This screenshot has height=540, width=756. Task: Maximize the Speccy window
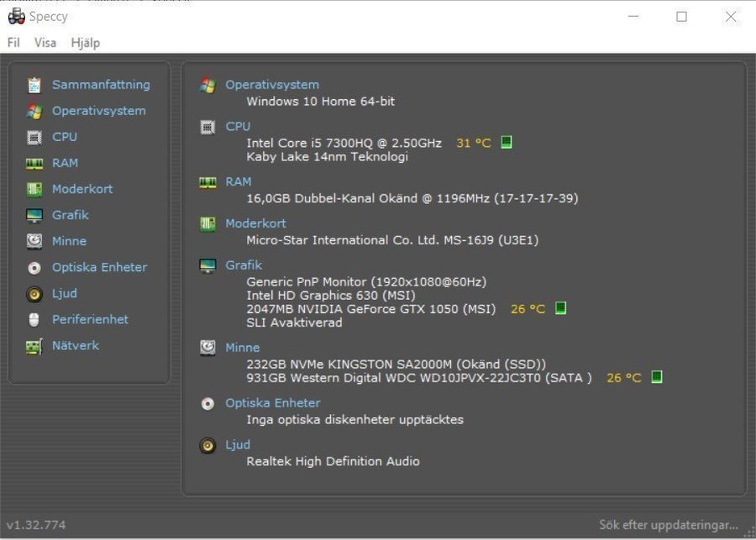click(682, 17)
